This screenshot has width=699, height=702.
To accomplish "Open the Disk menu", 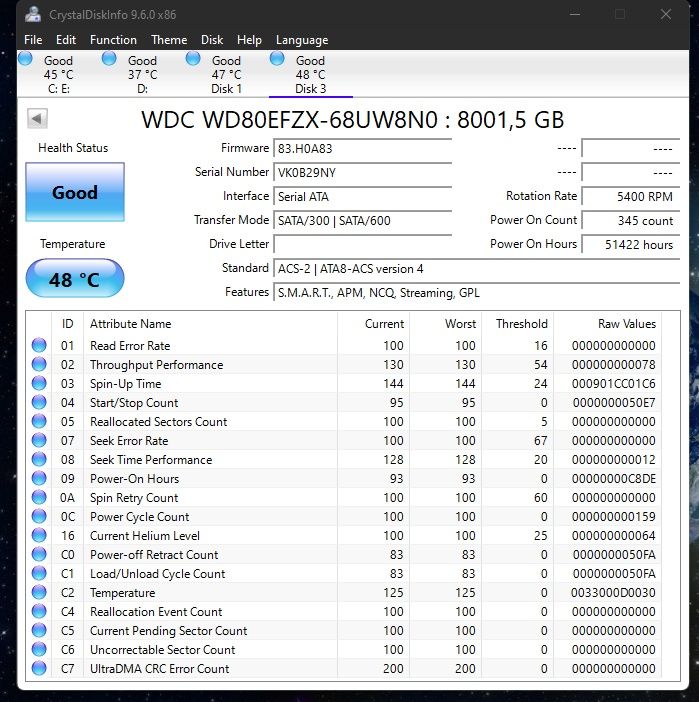I will (x=212, y=40).
